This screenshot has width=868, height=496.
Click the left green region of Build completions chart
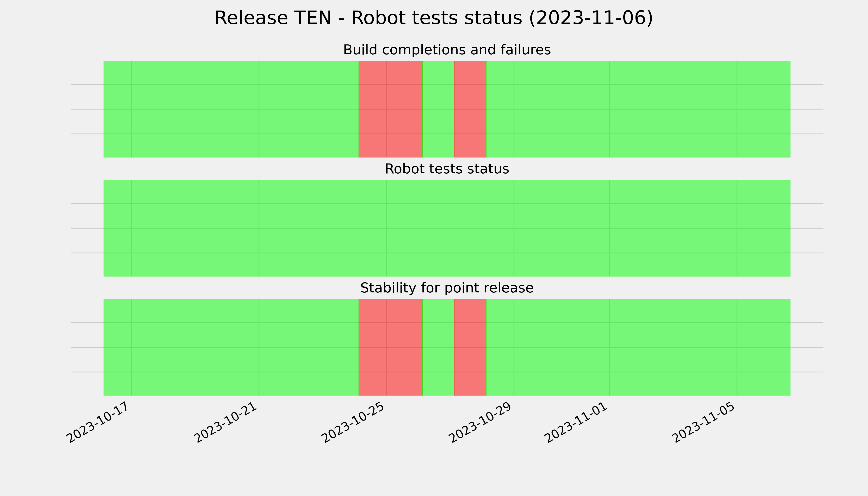231,109
